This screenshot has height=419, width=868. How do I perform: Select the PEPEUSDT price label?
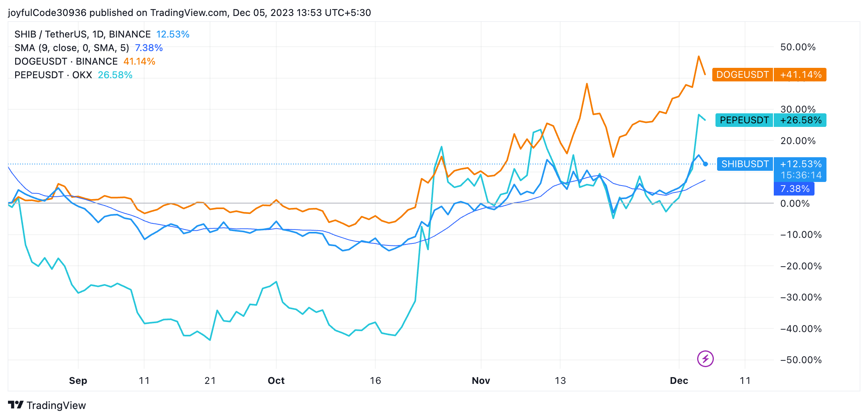point(744,120)
